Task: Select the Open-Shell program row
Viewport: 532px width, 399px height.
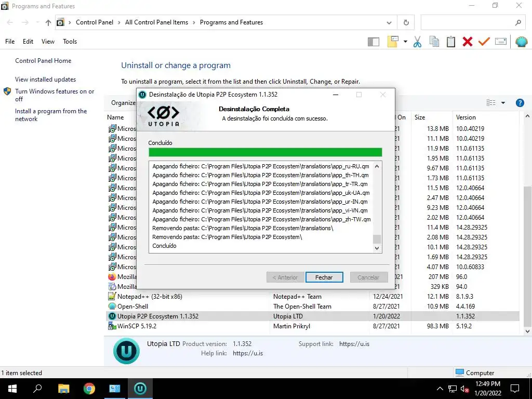Action: point(312,307)
